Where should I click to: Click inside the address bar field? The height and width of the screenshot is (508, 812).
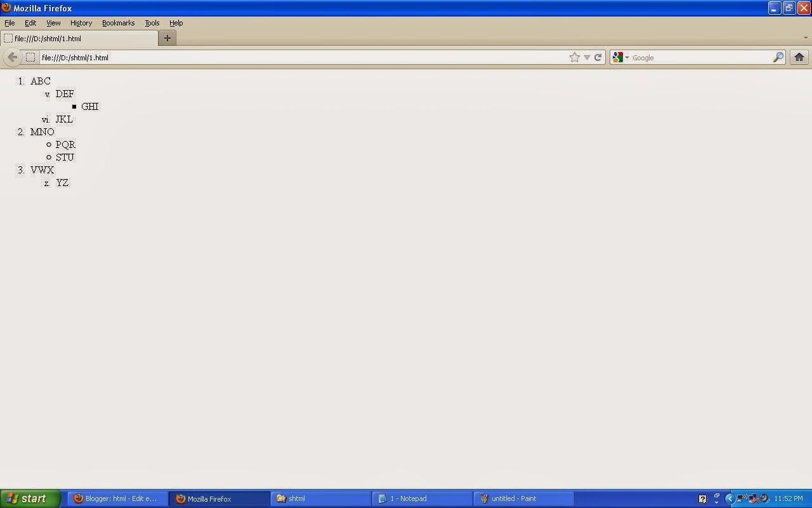pos(254,57)
